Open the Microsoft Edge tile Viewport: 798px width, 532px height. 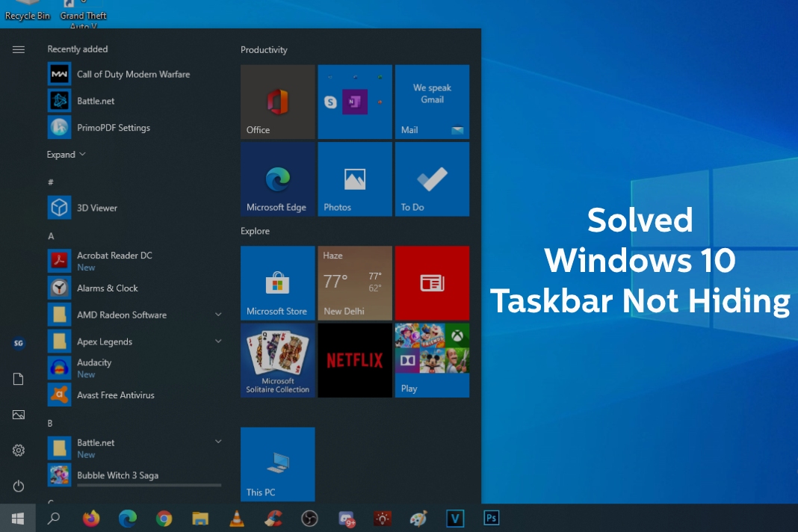click(277, 178)
